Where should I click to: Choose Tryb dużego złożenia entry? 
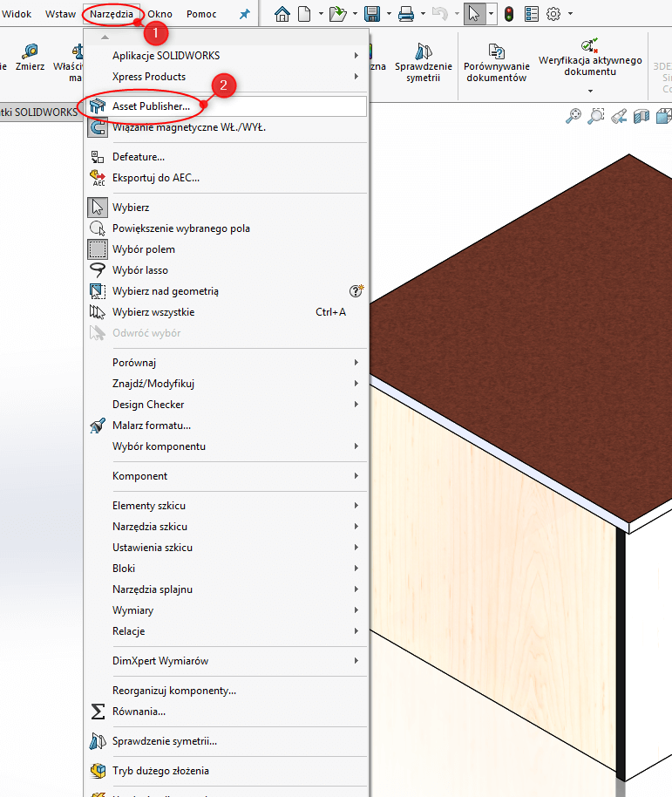point(227,771)
